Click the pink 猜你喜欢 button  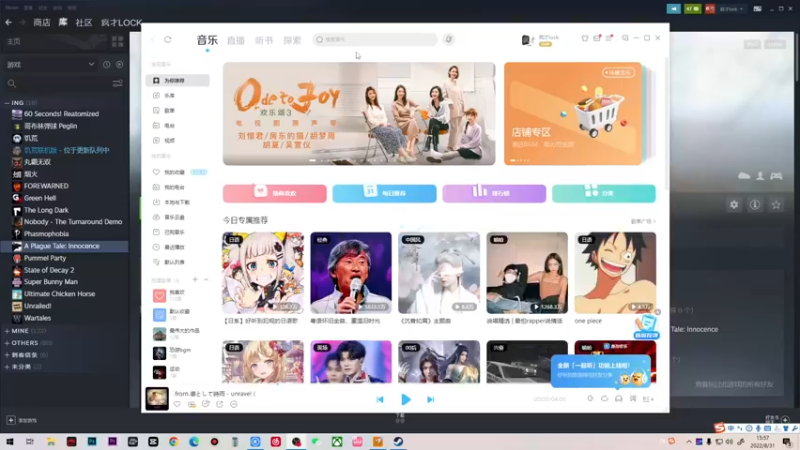(274, 193)
